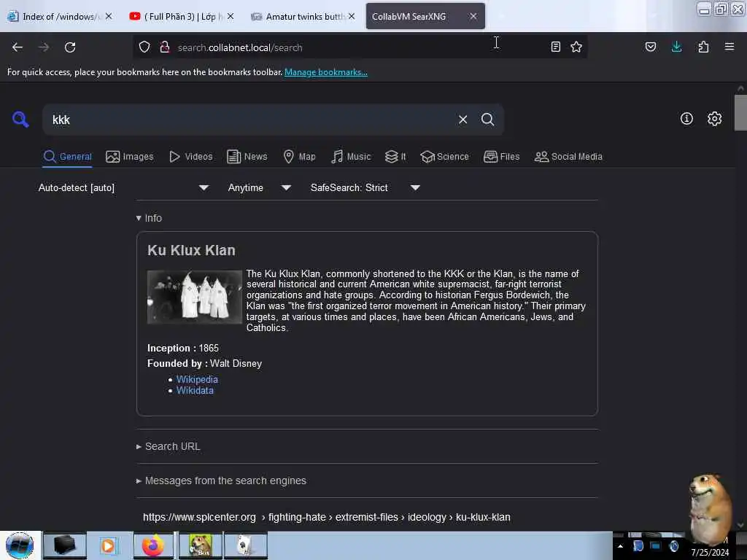Select the Map search category
The image size is (747, 560).
pyautogui.click(x=299, y=156)
